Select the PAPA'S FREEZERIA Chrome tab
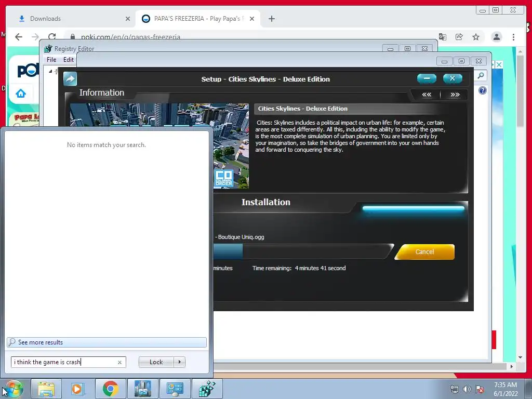 (x=198, y=19)
